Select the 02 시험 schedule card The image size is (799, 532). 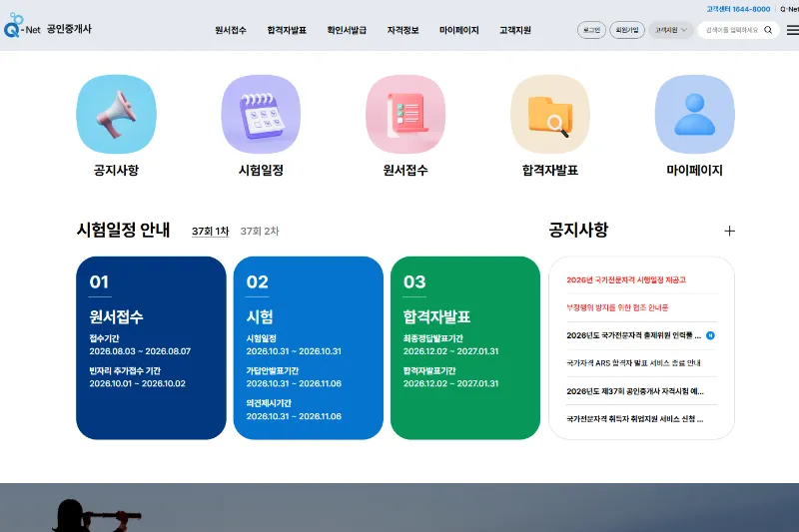309,347
